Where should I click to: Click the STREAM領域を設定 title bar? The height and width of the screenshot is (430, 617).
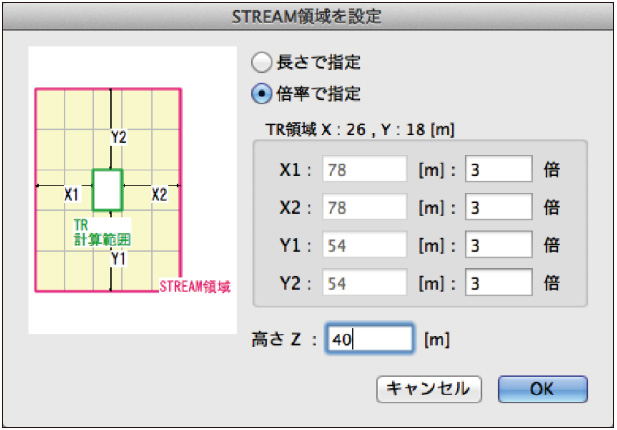tap(308, 15)
